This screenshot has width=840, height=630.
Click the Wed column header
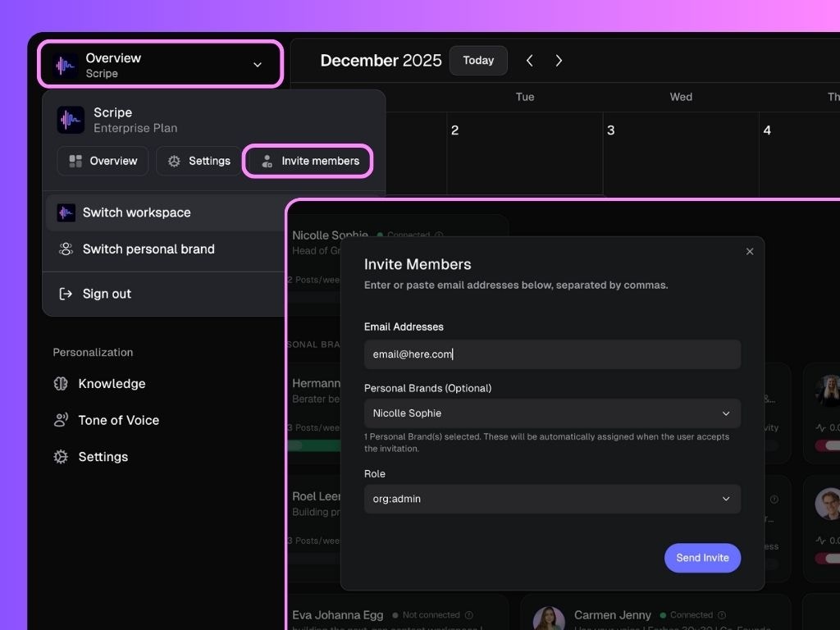(x=681, y=97)
